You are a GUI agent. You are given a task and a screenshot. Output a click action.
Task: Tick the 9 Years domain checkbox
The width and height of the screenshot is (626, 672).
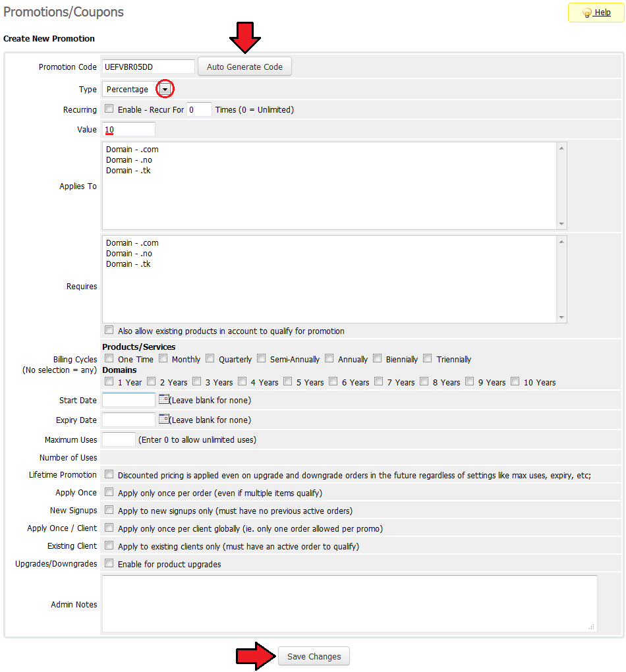pyautogui.click(x=469, y=381)
